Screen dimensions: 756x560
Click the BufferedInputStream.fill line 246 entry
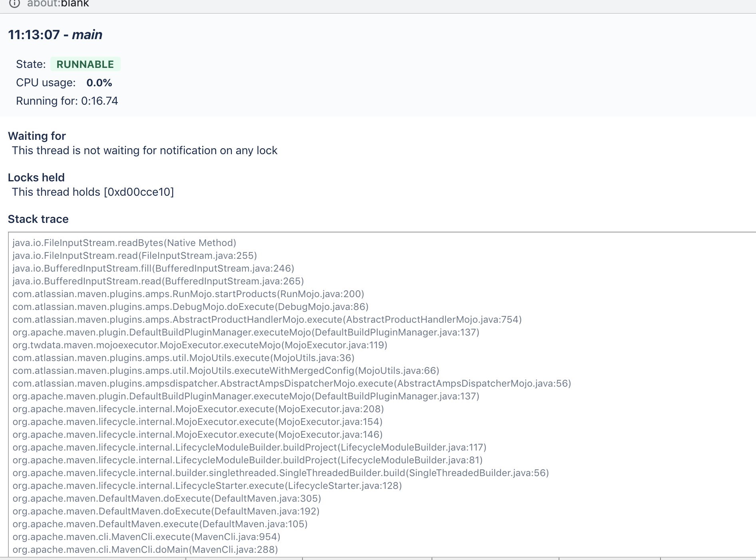[x=153, y=268]
